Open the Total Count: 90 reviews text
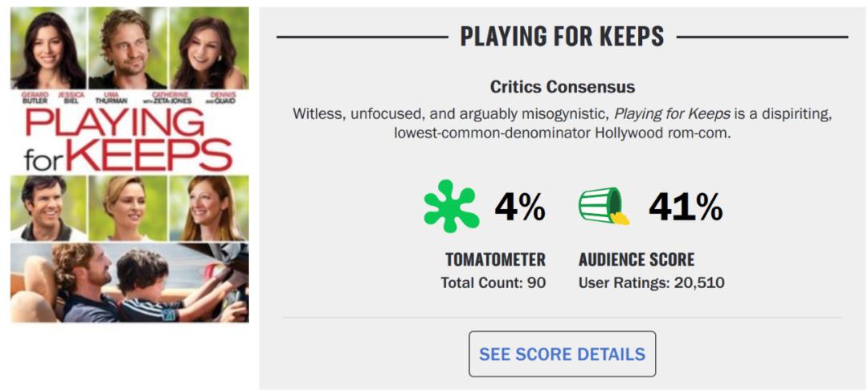The width and height of the screenshot is (868, 391). click(493, 282)
